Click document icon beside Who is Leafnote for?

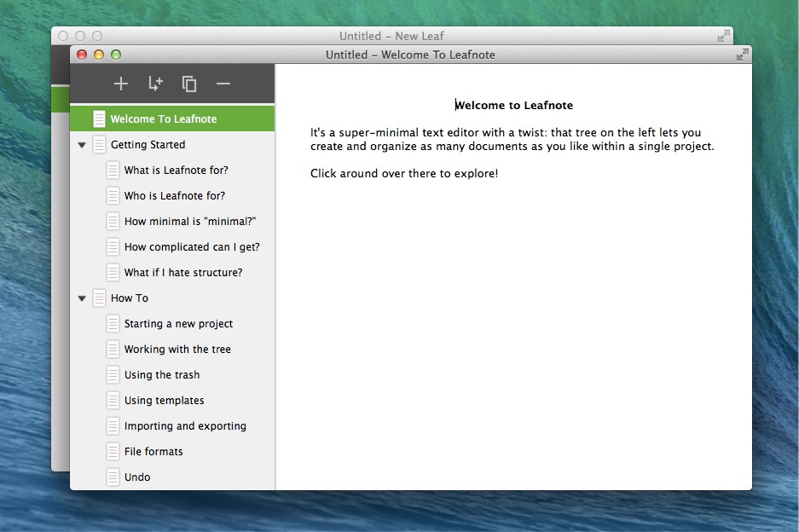[x=113, y=196]
